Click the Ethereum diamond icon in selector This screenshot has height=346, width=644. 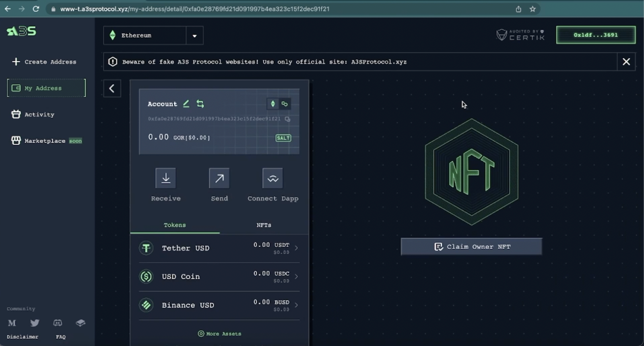tap(113, 35)
